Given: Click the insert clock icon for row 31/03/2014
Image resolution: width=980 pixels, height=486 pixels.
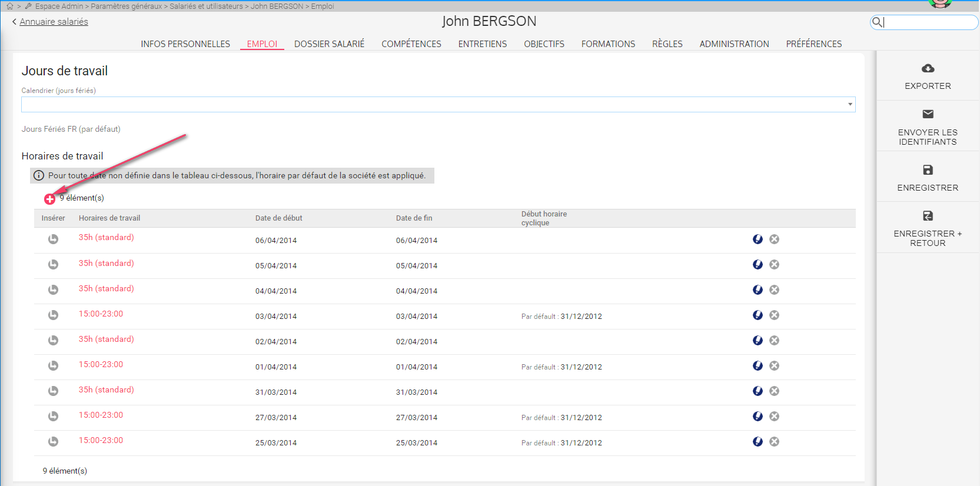Looking at the screenshot, I should [53, 391].
